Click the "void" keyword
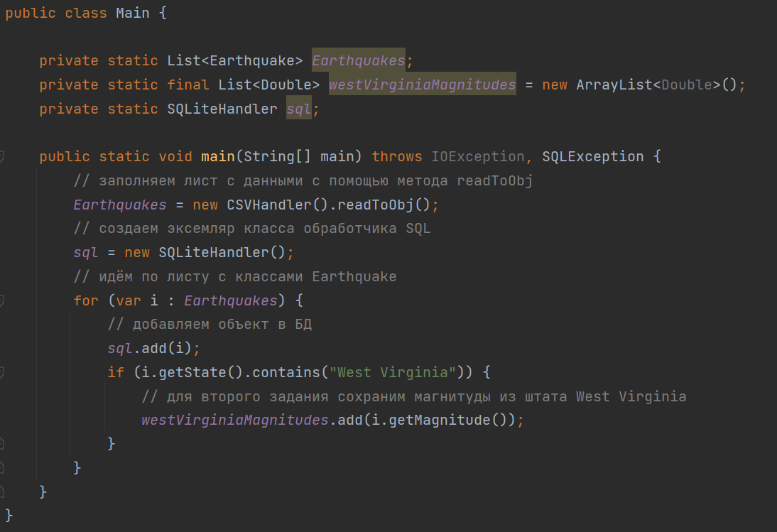The height and width of the screenshot is (532, 777). coord(175,156)
